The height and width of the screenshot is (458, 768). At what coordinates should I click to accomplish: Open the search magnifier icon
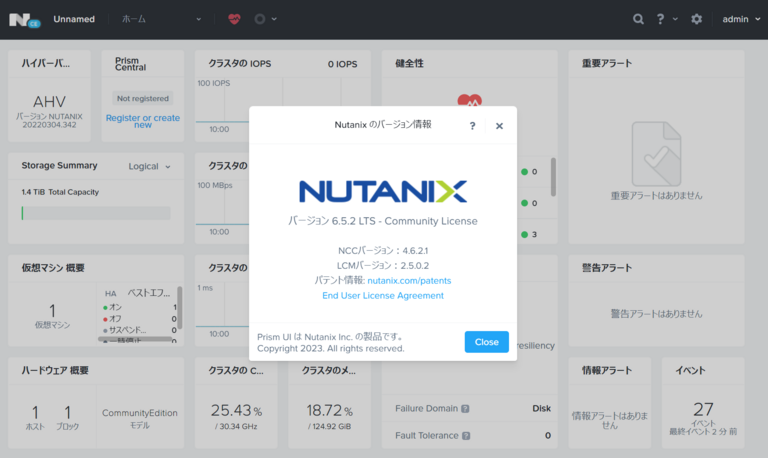638,19
